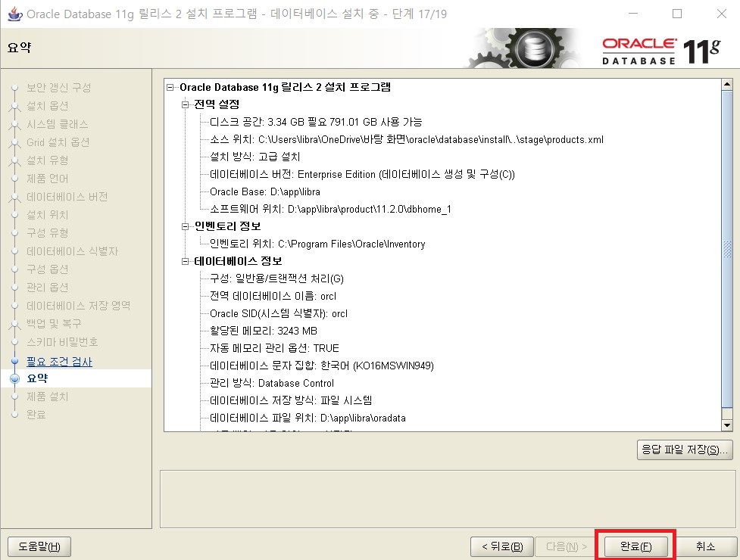Click the scrollbar up arrow in summary
This screenshot has height=560, width=740.
[x=727, y=84]
